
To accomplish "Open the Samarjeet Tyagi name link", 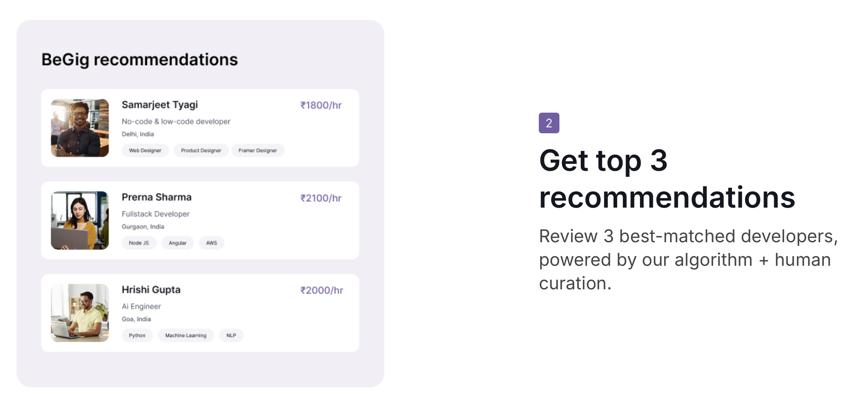I will (x=160, y=105).
